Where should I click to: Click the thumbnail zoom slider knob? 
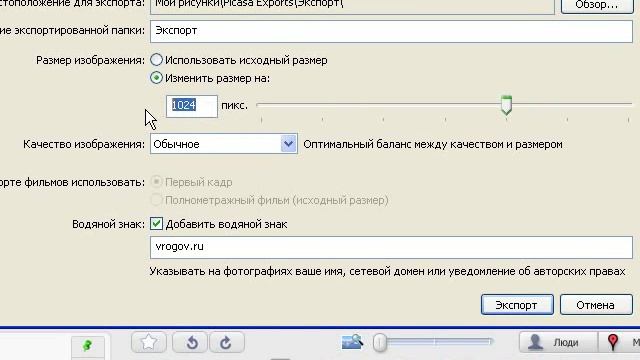(x=380, y=342)
